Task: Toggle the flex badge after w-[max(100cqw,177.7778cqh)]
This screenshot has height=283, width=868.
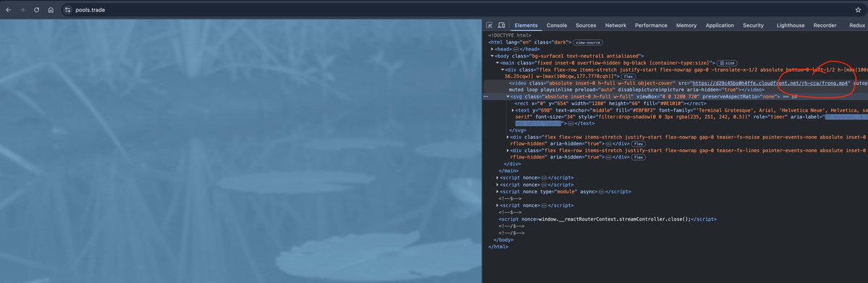Action: click(x=628, y=77)
